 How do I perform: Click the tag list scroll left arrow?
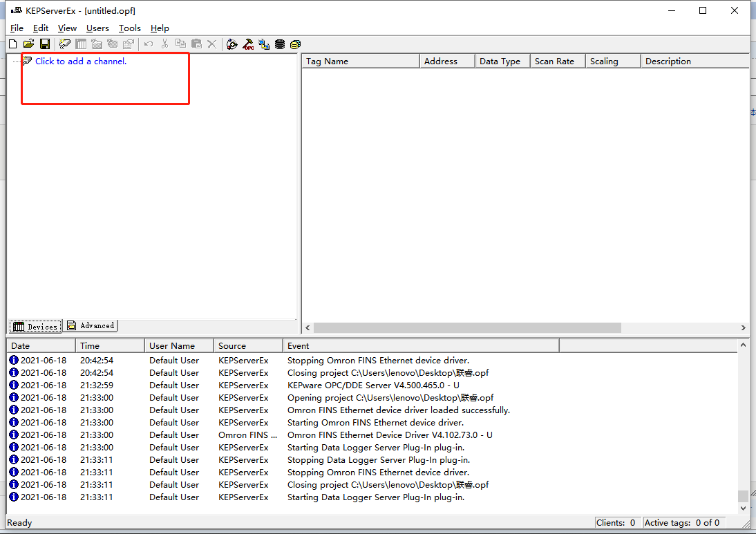pyautogui.click(x=308, y=327)
